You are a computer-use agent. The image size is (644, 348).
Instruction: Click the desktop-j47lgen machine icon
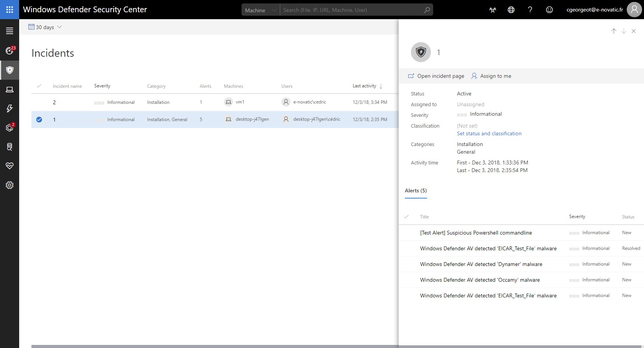[x=228, y=119]
